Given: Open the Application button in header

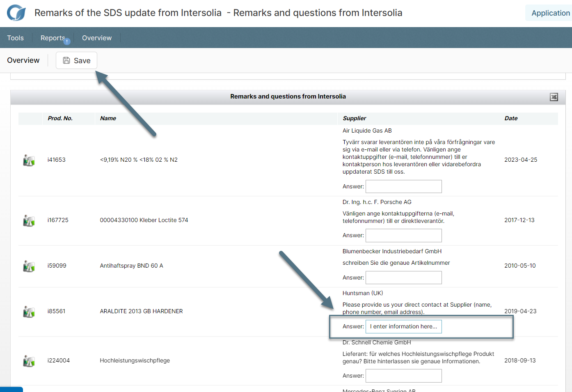Looking at the screenshot, I should [550, 13].
